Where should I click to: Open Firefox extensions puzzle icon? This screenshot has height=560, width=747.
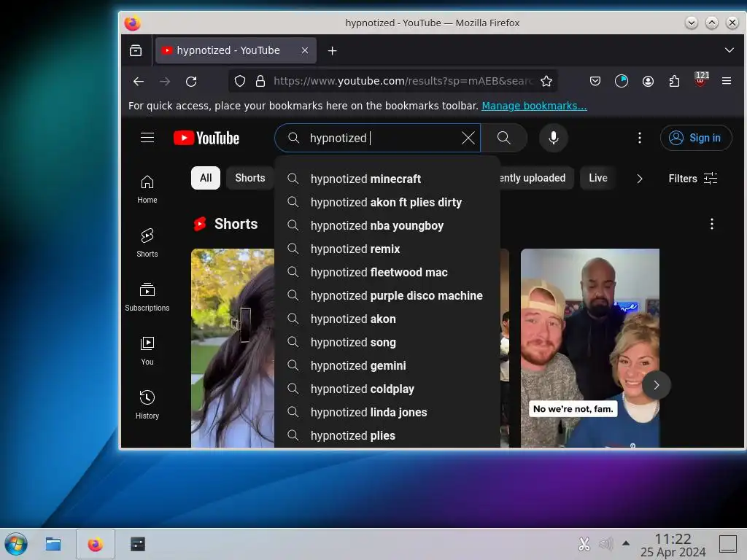point(673,82)
